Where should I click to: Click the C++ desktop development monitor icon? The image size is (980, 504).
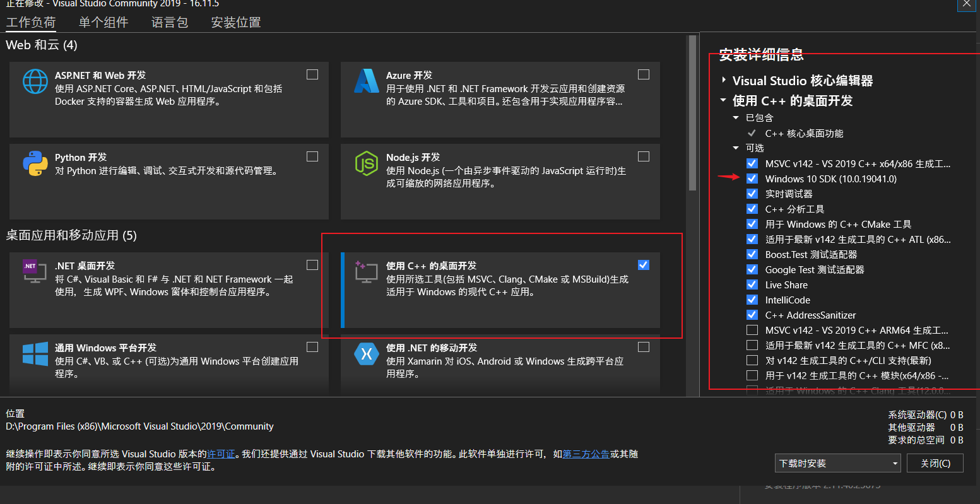(366, 272)
